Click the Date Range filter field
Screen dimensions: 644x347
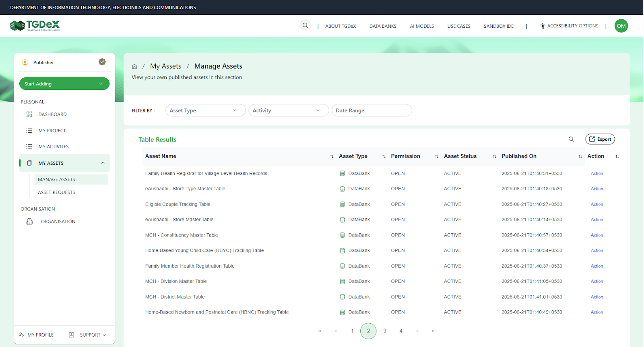[x=371, y=110]
